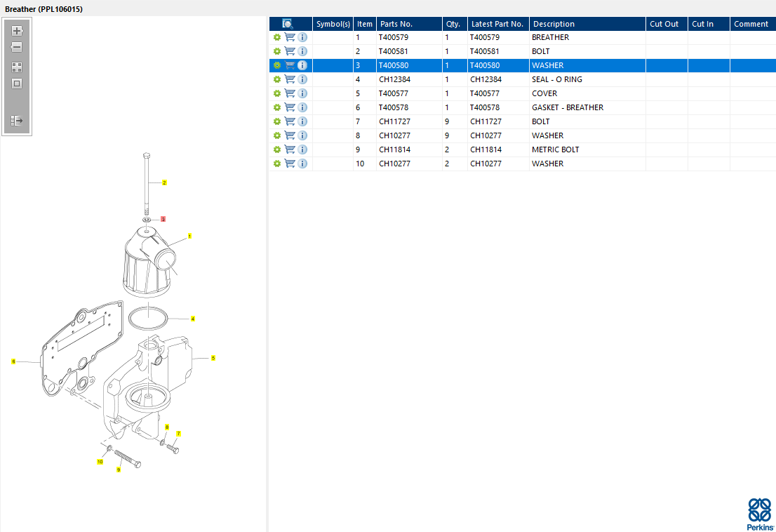Zoom in on the breather diagram
The width and height of the screenshot is (776, 532).
coord(17,31)
